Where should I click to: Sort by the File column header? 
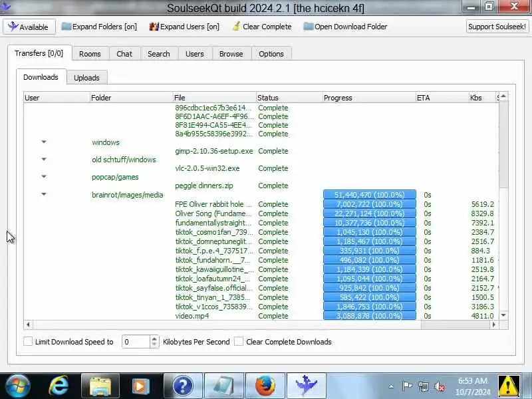coord(214,98)
